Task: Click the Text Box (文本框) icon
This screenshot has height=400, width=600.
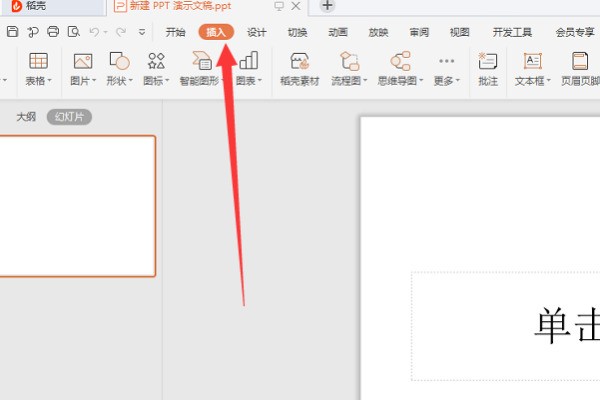Action: (532, 62)
